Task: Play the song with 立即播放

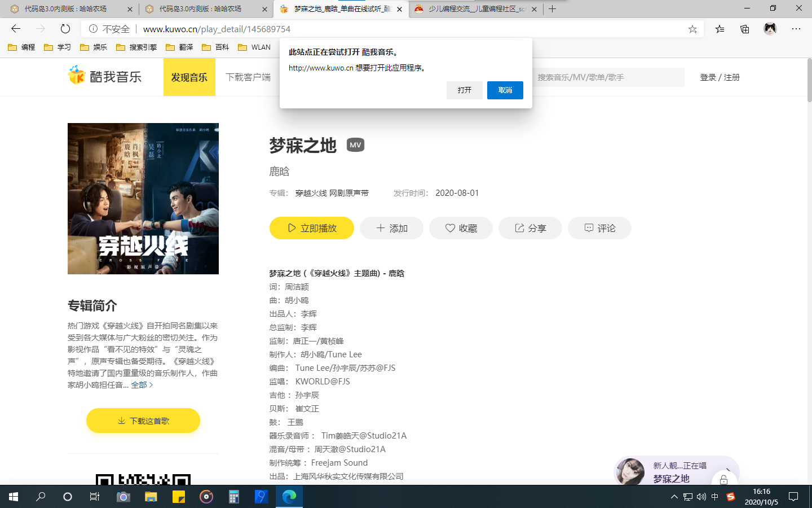Action: click(x=312, y=228)
